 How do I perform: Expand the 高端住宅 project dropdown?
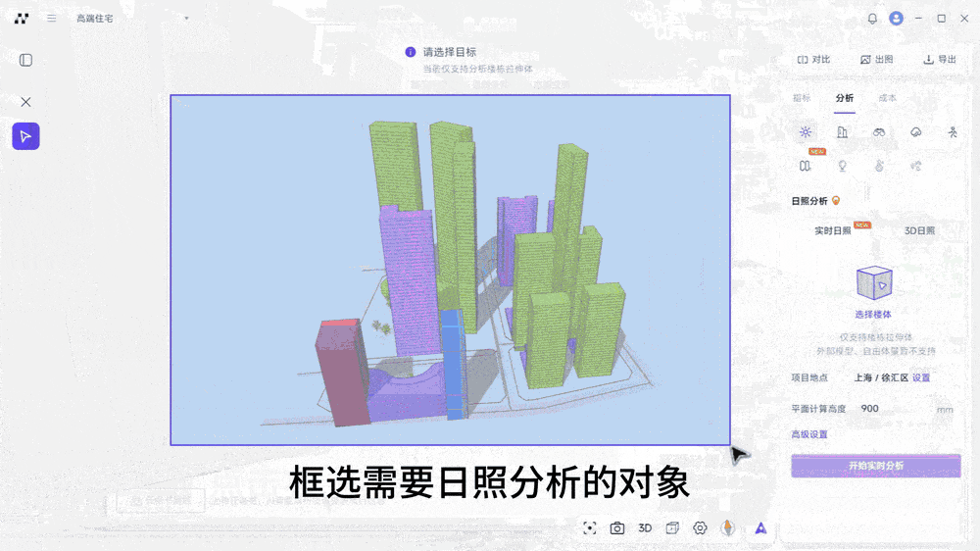(186, 19)
